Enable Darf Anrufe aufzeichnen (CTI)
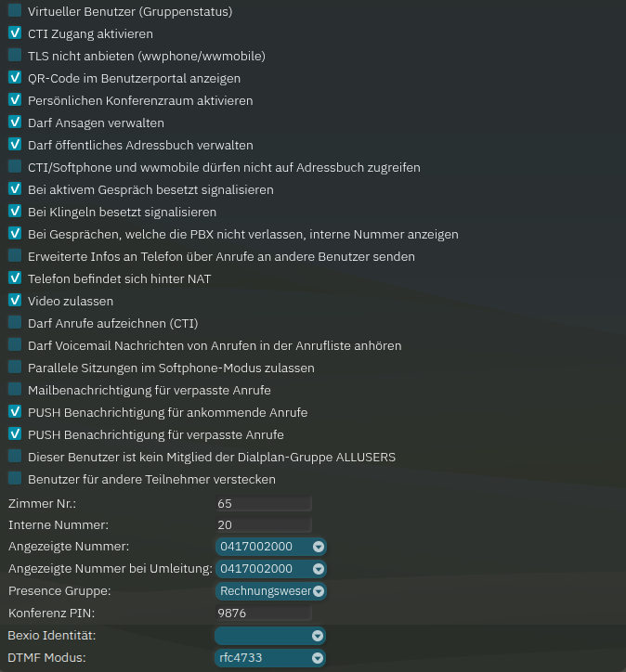This screenshot has height=672, width=626. click(15, 323)
